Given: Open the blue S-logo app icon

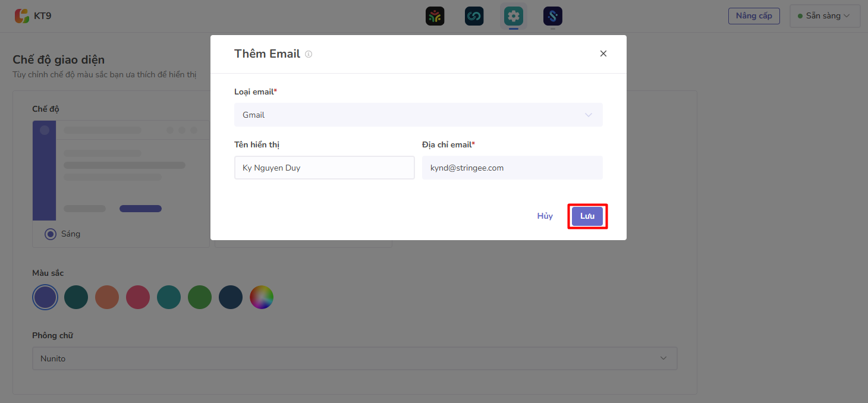Looking at the screenshot, I should [x=553, y=16].
